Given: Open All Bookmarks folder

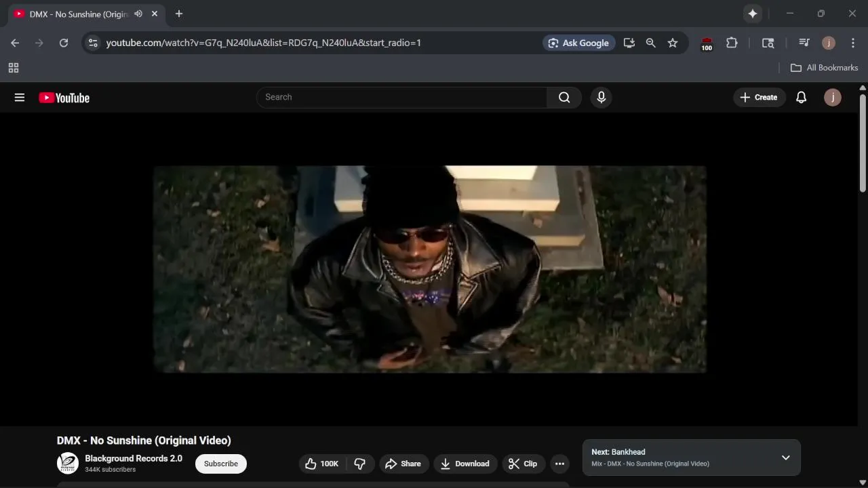Looking at the screenshot, I should point(825,68).
